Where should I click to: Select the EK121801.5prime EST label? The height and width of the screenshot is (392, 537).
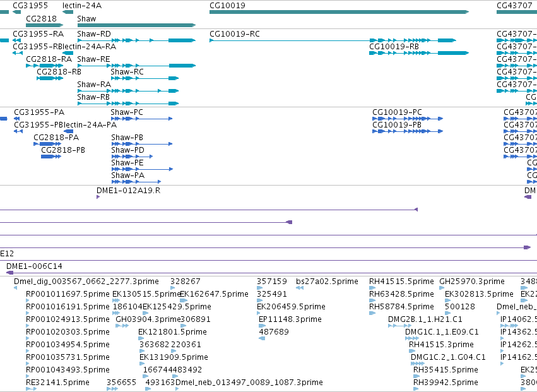point(173,333)
